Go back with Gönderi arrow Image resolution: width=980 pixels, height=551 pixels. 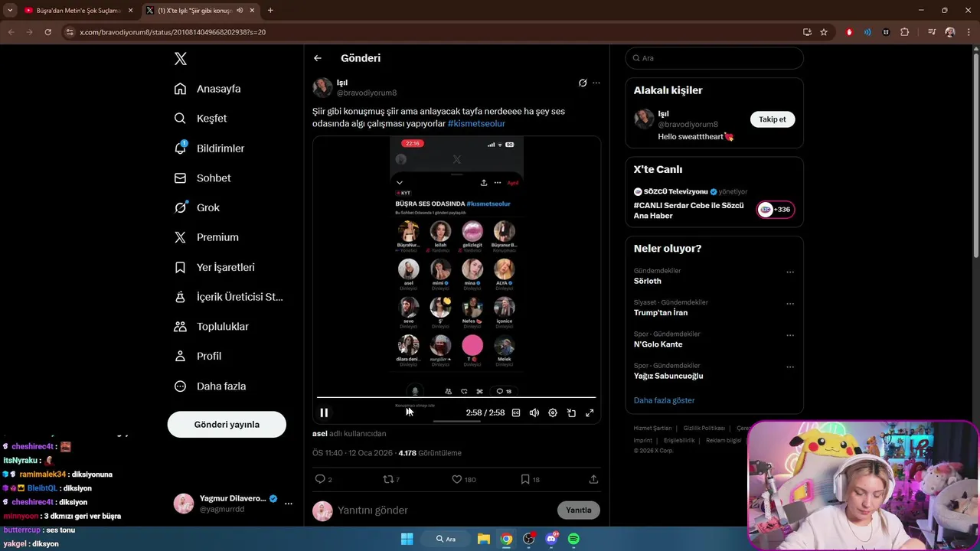pyautogui.click(x=318, y=58)
